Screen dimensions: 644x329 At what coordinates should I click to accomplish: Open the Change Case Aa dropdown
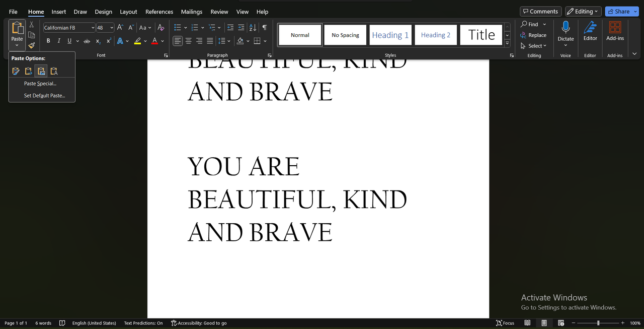[145, 28]
